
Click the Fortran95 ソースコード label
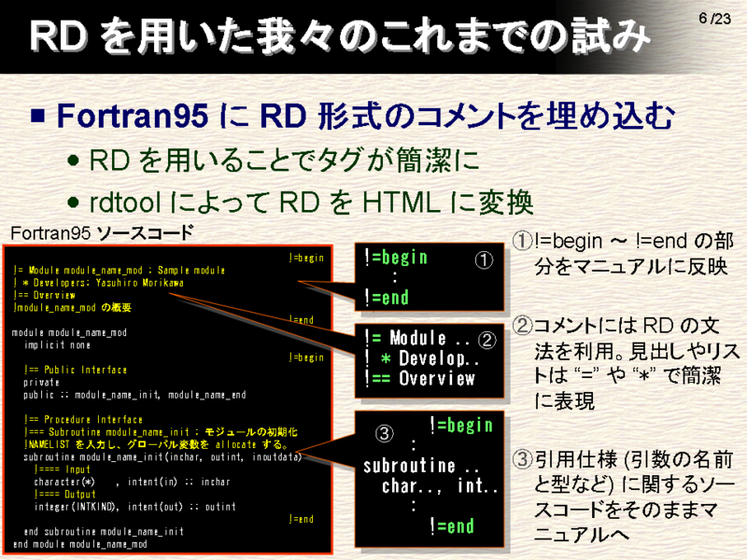pos(102,232)
